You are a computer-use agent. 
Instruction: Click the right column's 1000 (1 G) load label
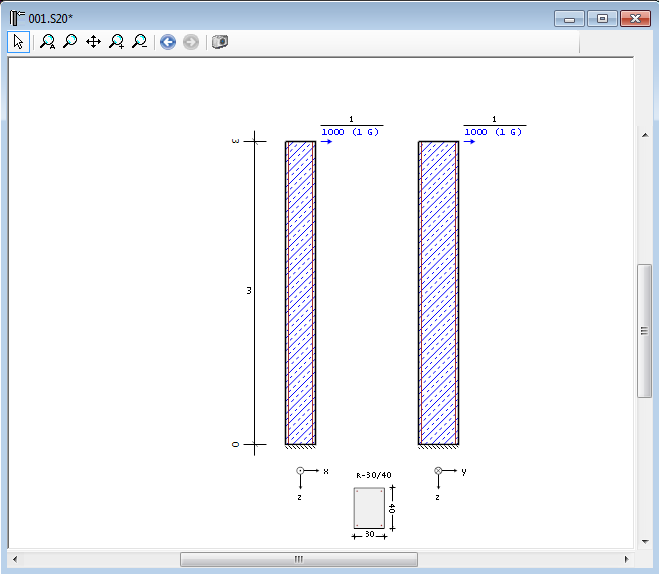click(494, 132)
